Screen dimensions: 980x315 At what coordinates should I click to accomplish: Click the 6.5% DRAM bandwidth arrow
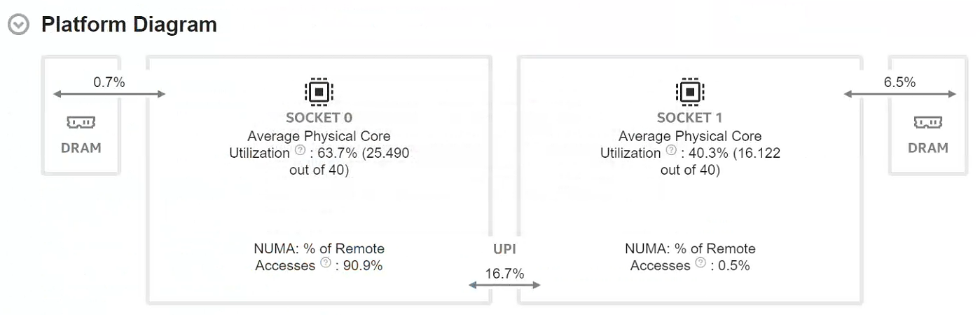(899, 94)
